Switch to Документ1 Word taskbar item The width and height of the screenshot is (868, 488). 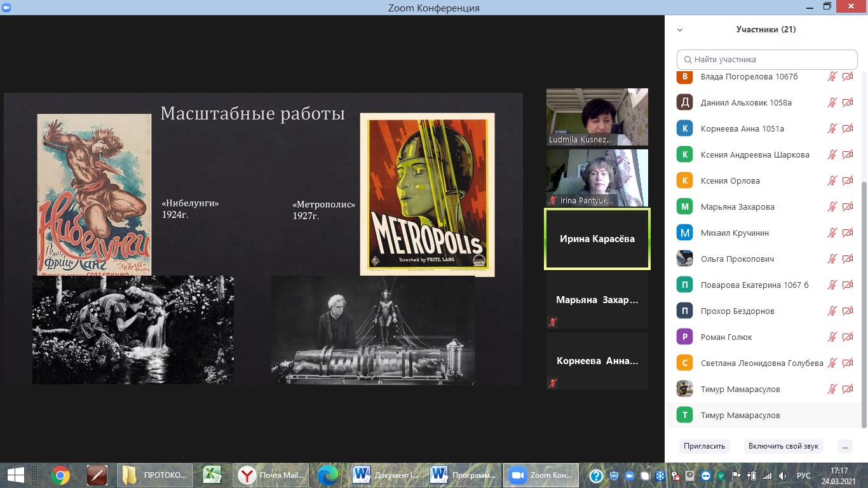(387, 475)
